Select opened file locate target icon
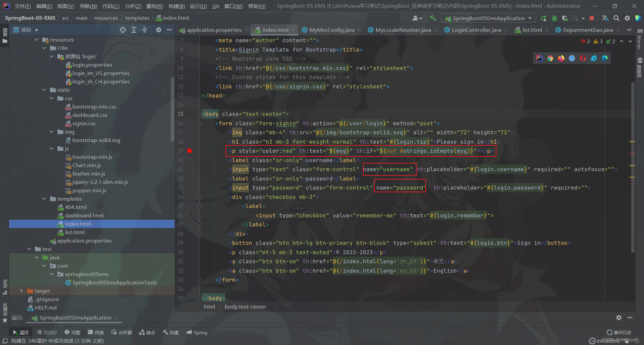 (123, 30)
